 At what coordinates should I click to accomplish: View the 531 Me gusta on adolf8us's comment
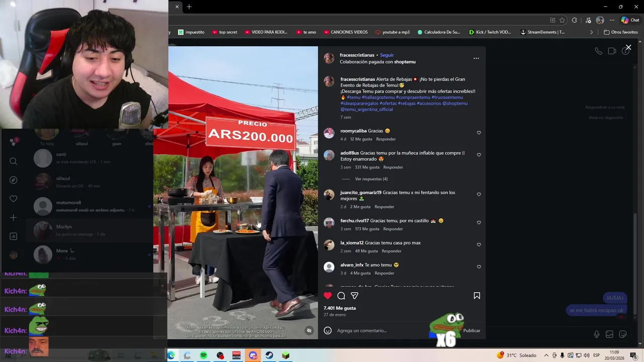(367, 167)
